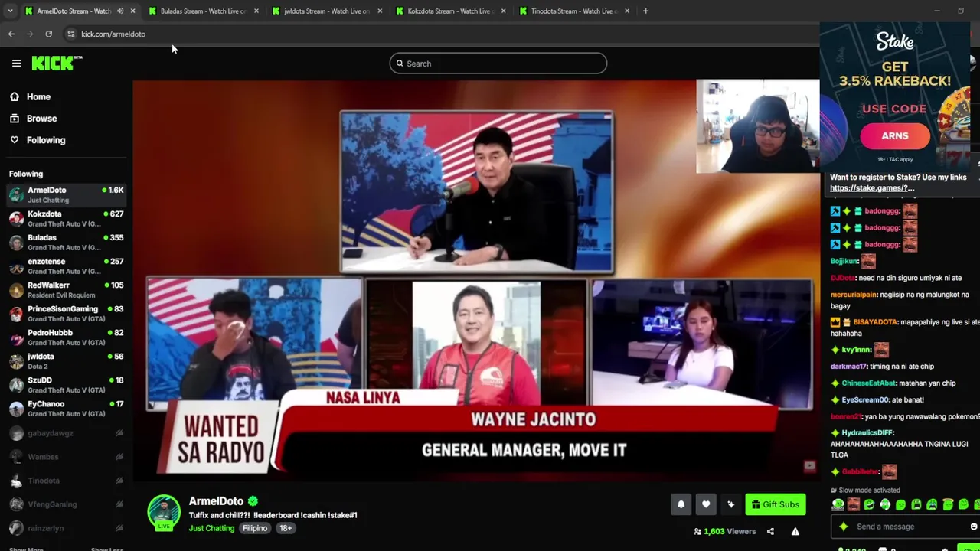The height and width of the screenshot is (551, 980).
Task: Click the browser back arrow
Action: [x=11, y=34]
